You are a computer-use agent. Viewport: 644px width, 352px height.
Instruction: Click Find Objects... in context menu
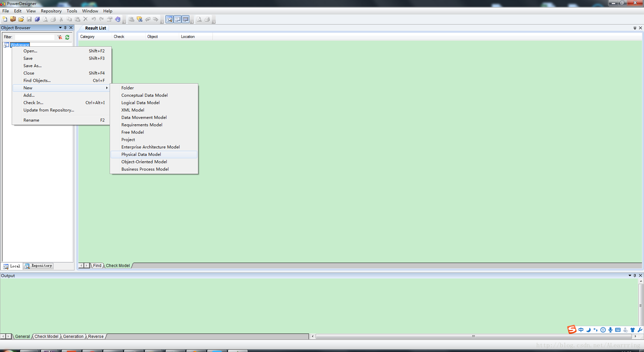click(x=61, y=81)
